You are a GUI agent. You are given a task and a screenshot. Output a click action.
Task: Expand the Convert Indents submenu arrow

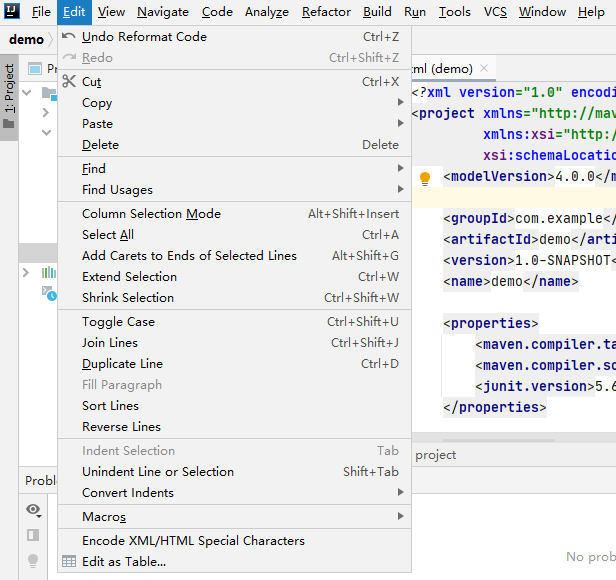point(400,492)
